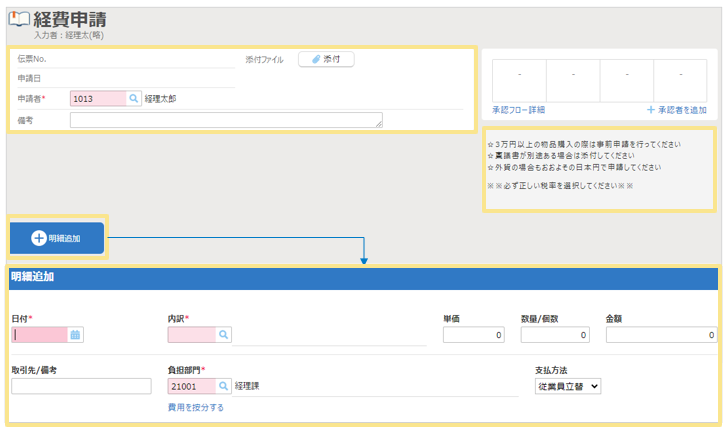Click the 取引先/備考 text field

coord(81,386)
